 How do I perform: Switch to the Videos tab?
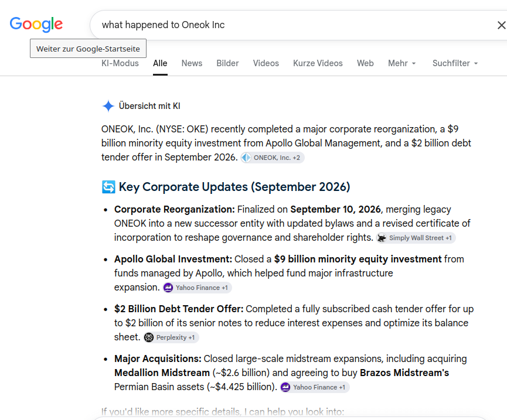[x=266, y=63]
